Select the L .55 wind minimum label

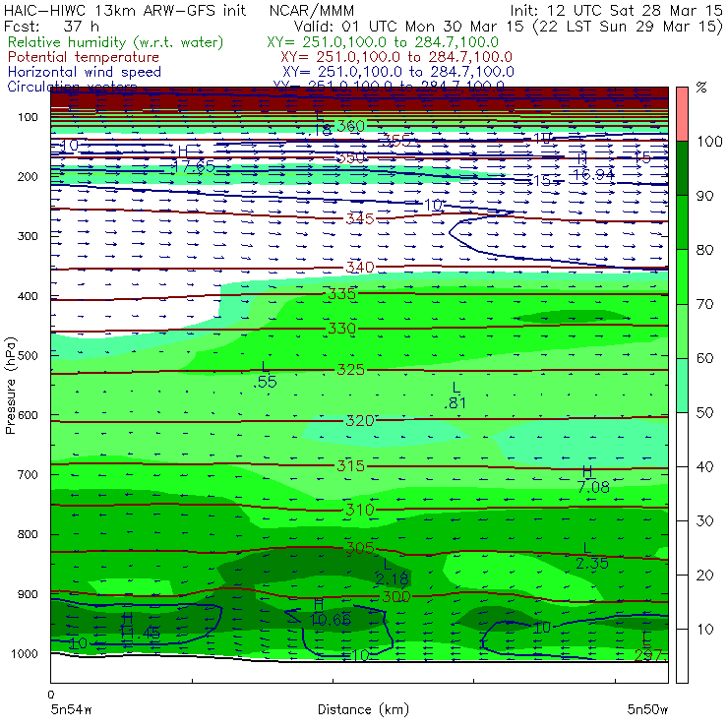[265, 375]
